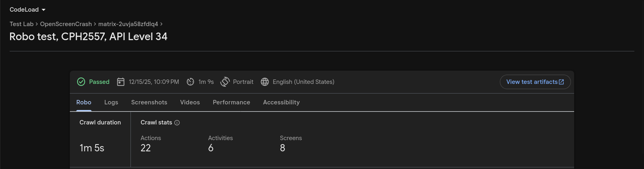Navigate to matrix-2uvja58zfdlq4 breadcrumb
The image size is (644, 169).
pos(128,24)
